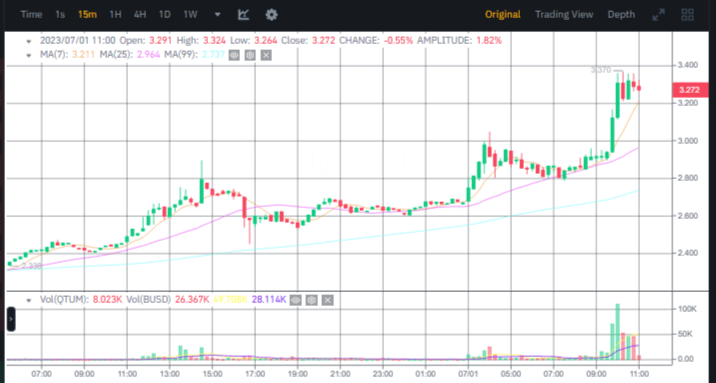Click the current price label 3.272
The image size is (716, 383).
690,90
